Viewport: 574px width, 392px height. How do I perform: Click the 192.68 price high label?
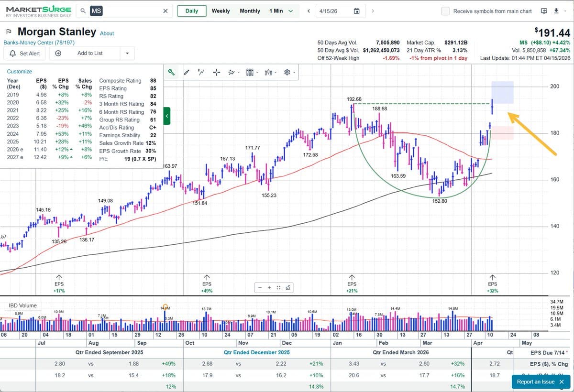coord(353,99)
